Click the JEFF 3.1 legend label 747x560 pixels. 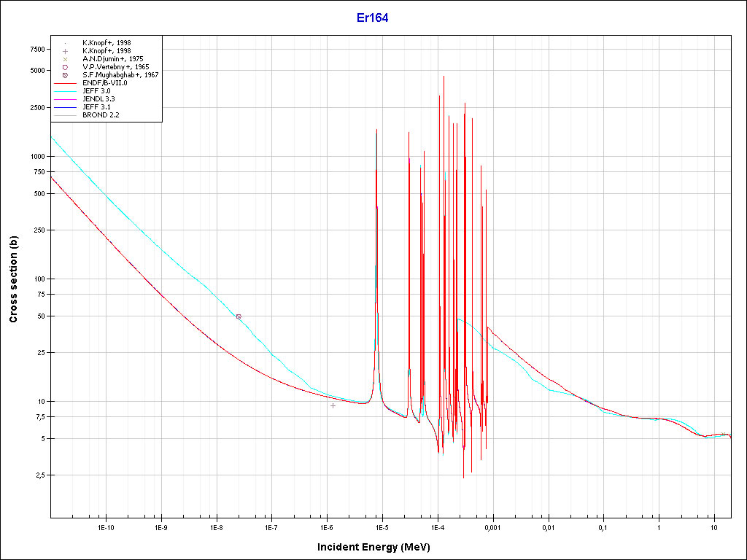click(96, 107)
